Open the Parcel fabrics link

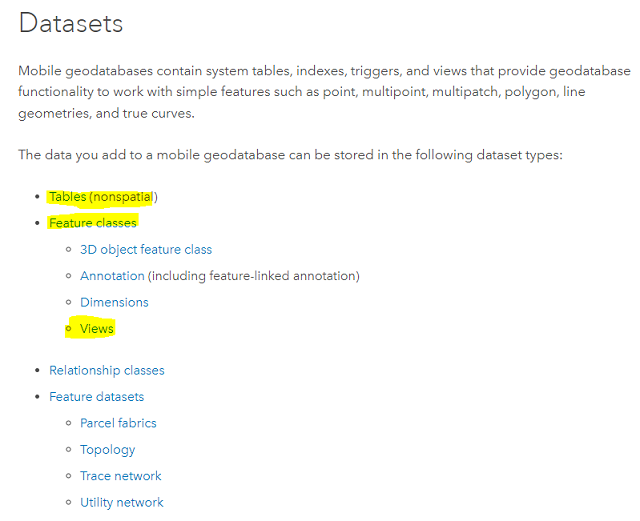click(118, 423)
